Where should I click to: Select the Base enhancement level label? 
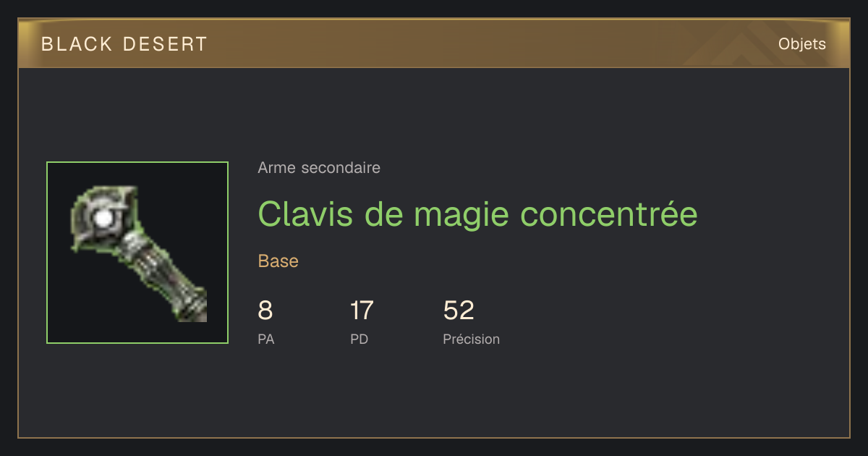pos(278,261)
